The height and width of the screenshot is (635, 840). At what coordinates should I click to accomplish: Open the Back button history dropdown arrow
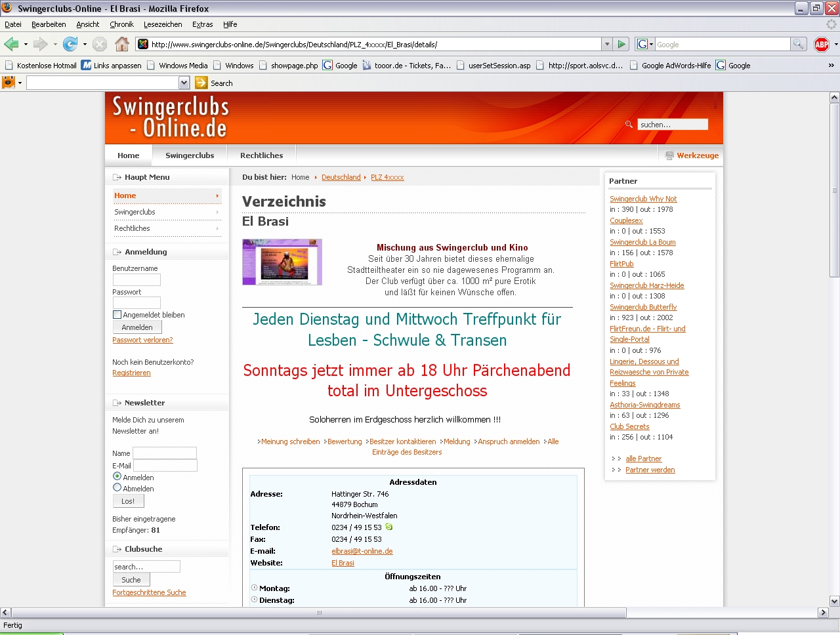point(26,45)
